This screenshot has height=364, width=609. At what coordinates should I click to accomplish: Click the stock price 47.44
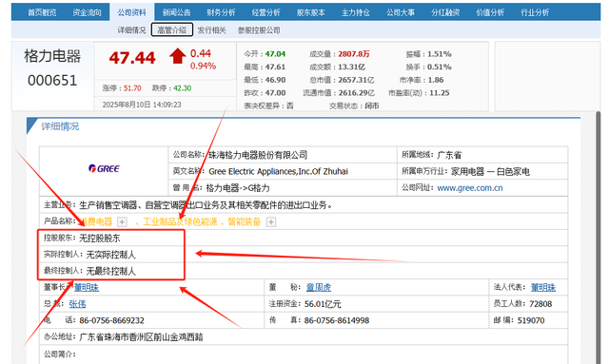tap(132, 58)
